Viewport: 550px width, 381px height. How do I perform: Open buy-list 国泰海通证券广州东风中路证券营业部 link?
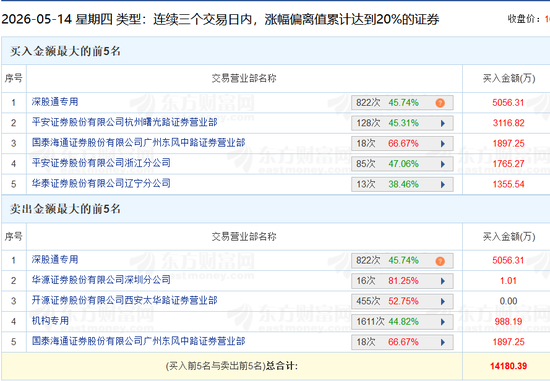coord(139,142)
